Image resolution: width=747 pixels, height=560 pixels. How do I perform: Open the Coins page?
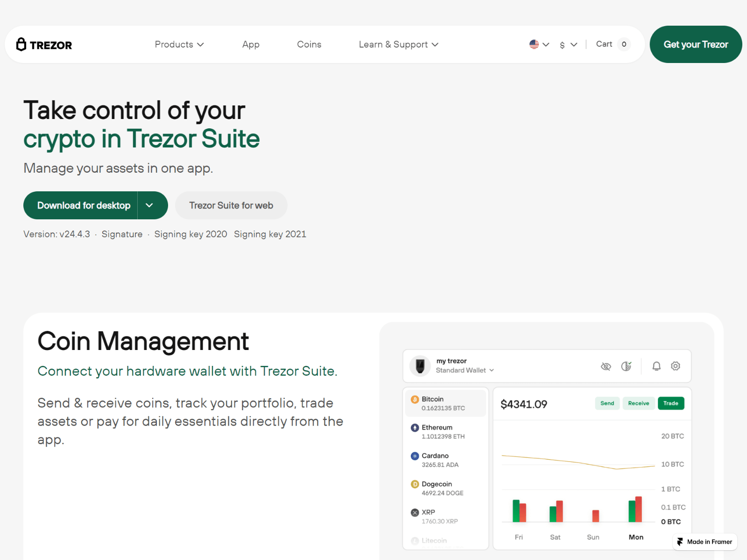click(309, 44)
